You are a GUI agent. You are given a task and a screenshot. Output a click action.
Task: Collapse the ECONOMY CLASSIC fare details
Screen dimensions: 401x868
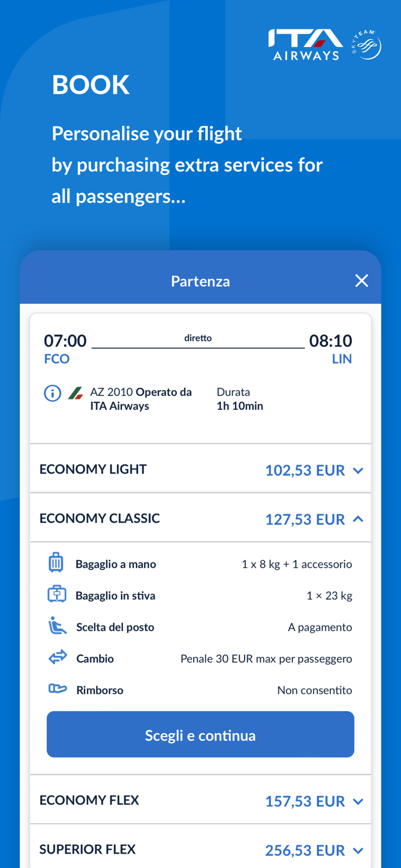pyautogui.click(x=358, y=518)
